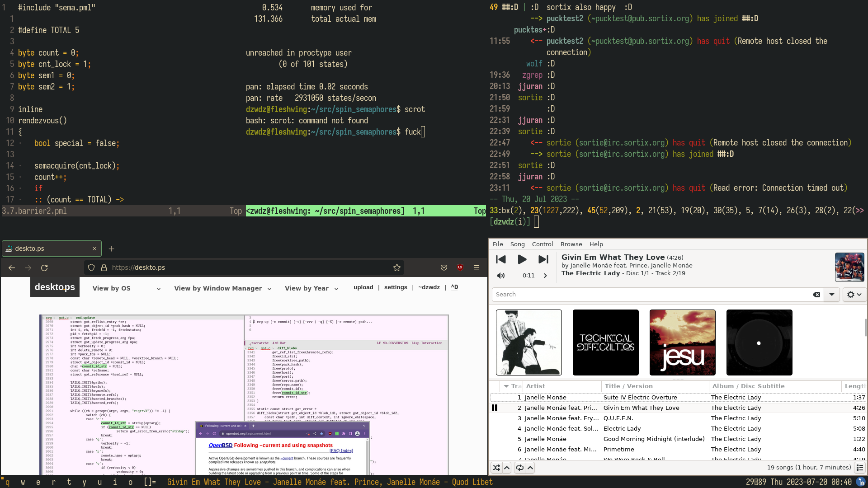Open the gear preferences dropdown next to the search field
The height and width of the screenshot is (488, 868).
point(854,295)
